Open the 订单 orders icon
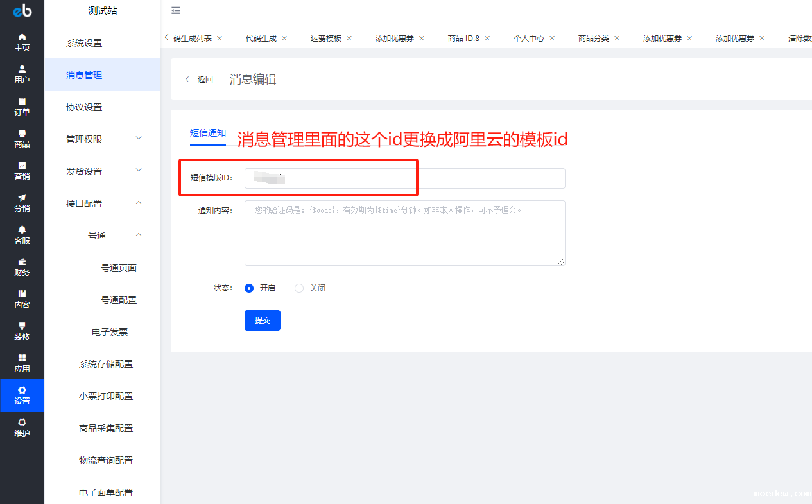Screen dimensions: 812x504 [22, 107]
